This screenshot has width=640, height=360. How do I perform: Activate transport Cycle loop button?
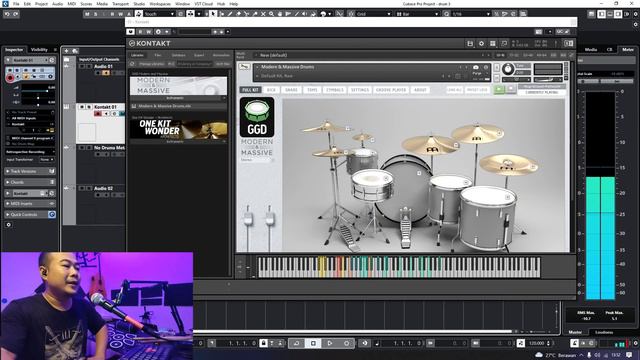click(x=296, y=343)
